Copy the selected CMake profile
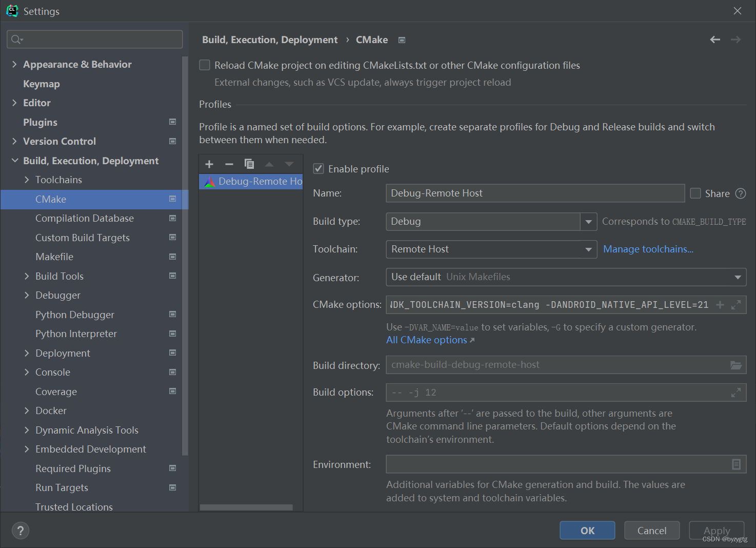756x548 pixels. 249,164
